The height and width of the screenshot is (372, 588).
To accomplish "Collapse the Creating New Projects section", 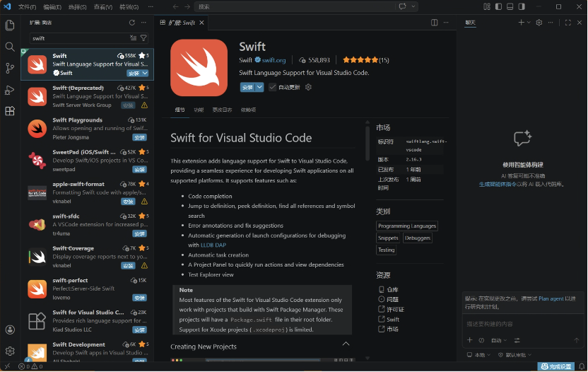I will (x=346, y=344).
